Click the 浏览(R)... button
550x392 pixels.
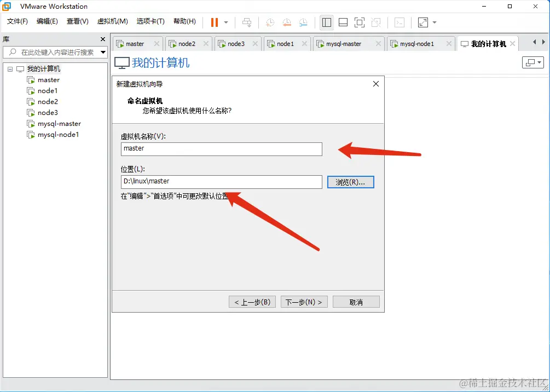click(x=350, y=182)
